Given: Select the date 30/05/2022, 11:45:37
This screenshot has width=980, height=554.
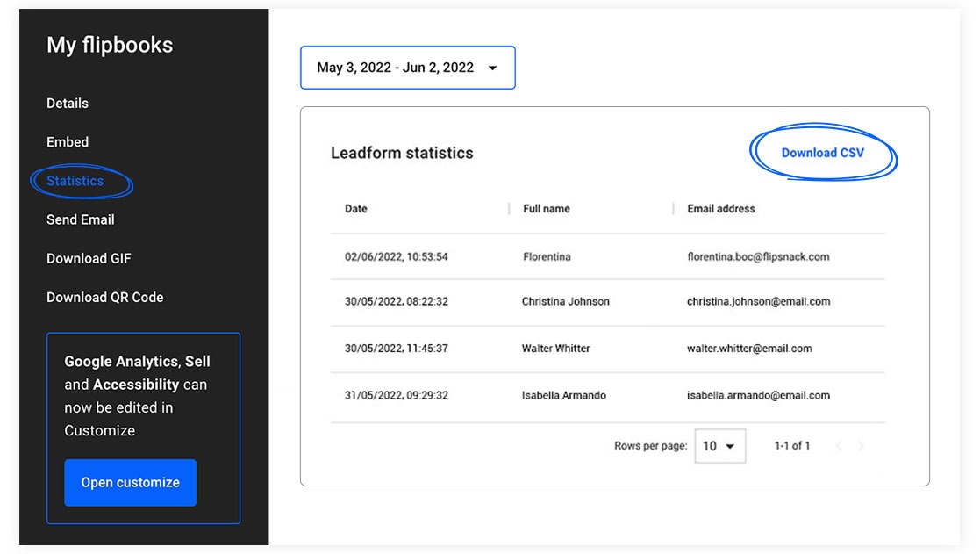Looking at the screenshot, I should pyautogui.click(x=397, y=349).
